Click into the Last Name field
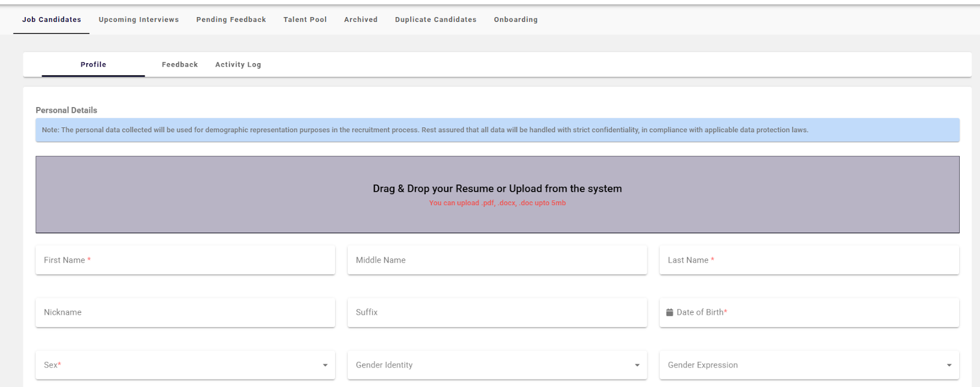Image resolution: width=980 pixels, height=387 pixels. point(809,260)
